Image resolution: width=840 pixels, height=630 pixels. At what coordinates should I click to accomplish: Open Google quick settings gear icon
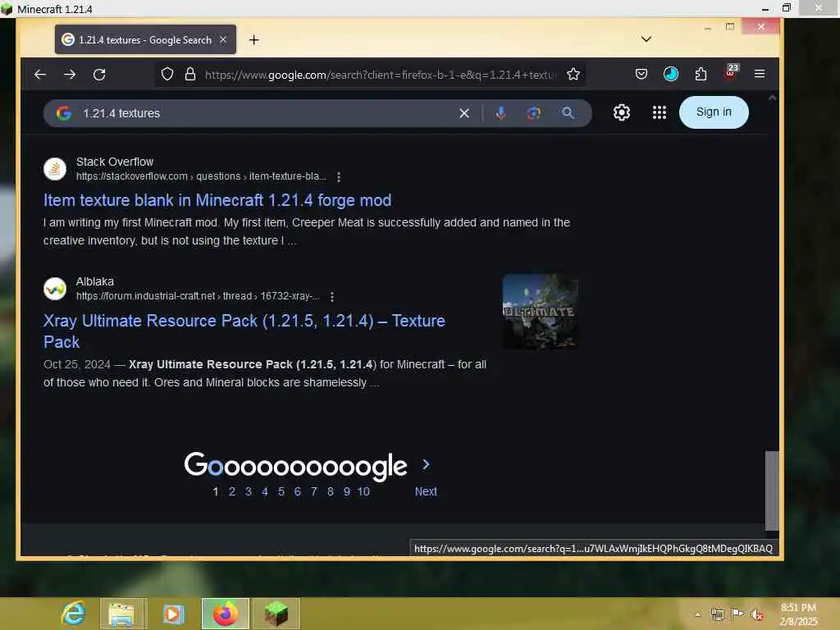[x=622, y=112]
